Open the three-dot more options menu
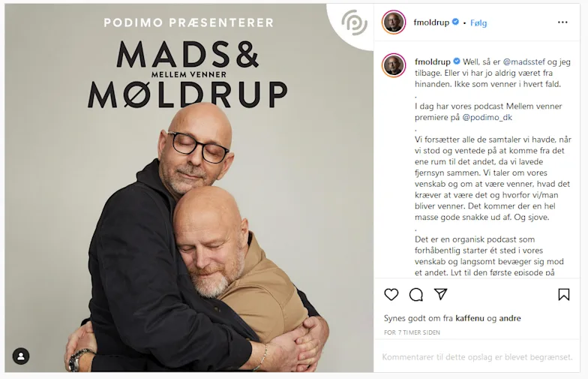 (x=562, y=23)
